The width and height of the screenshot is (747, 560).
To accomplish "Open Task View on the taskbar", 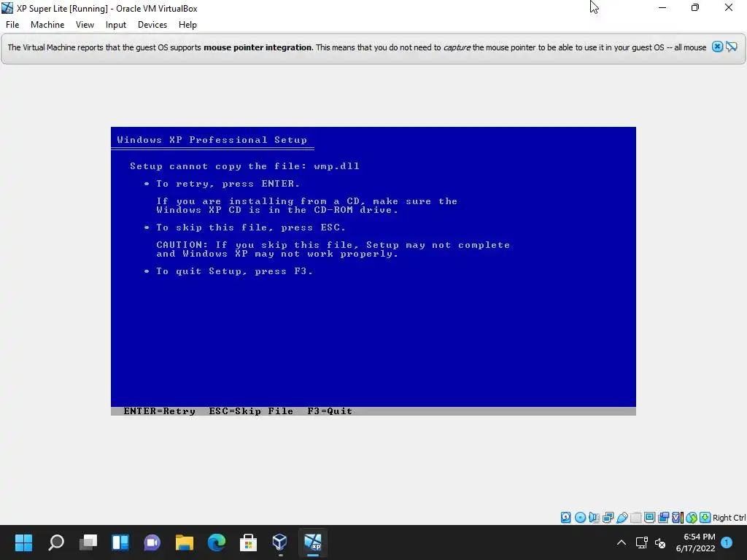I will 88,542.
